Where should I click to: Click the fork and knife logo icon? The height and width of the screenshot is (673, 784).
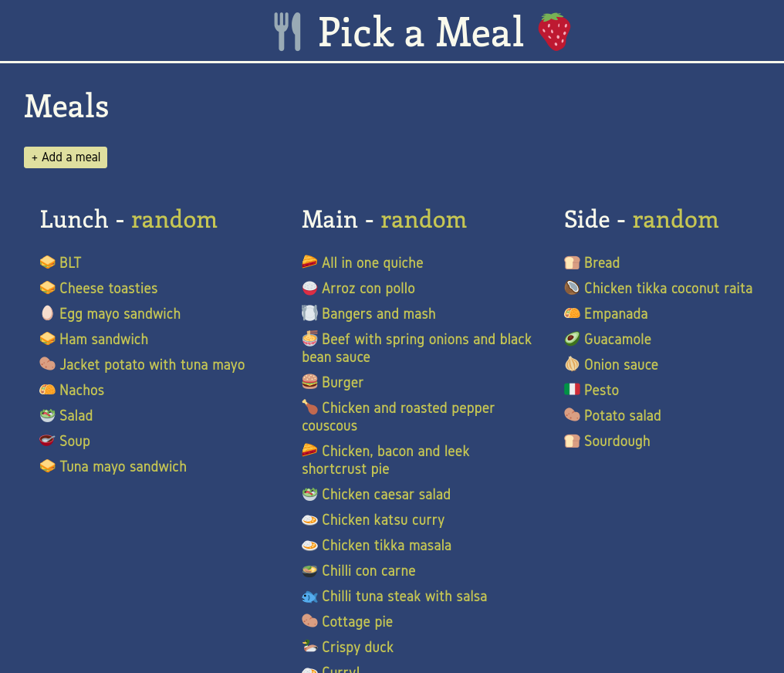click(x=287, y=32)
